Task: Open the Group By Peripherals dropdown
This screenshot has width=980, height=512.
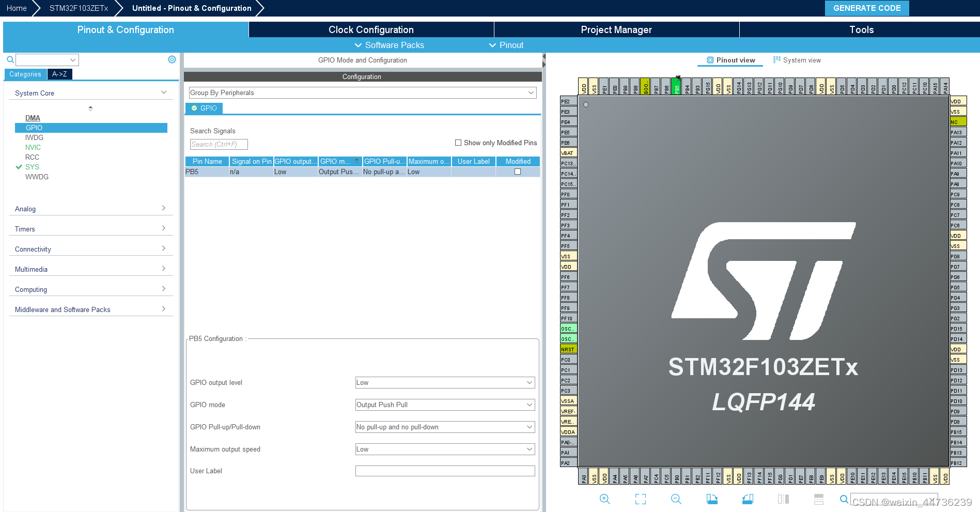Action: coord(363,92)
